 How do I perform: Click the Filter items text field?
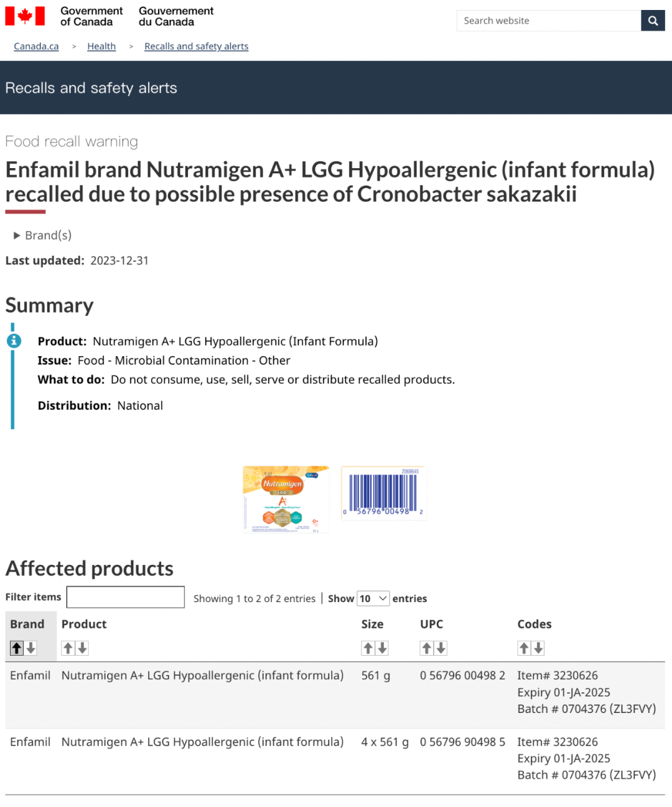click(126, 597)
